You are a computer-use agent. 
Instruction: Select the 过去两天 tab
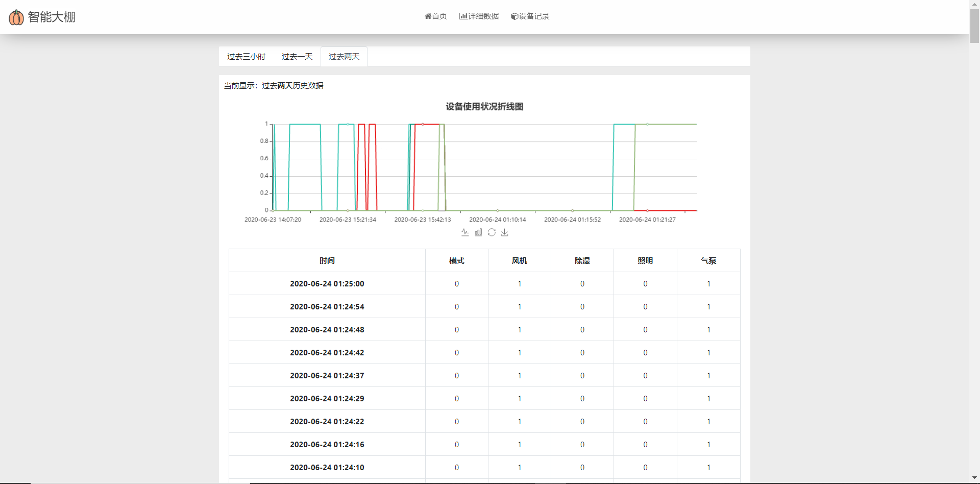click(344, 57)
